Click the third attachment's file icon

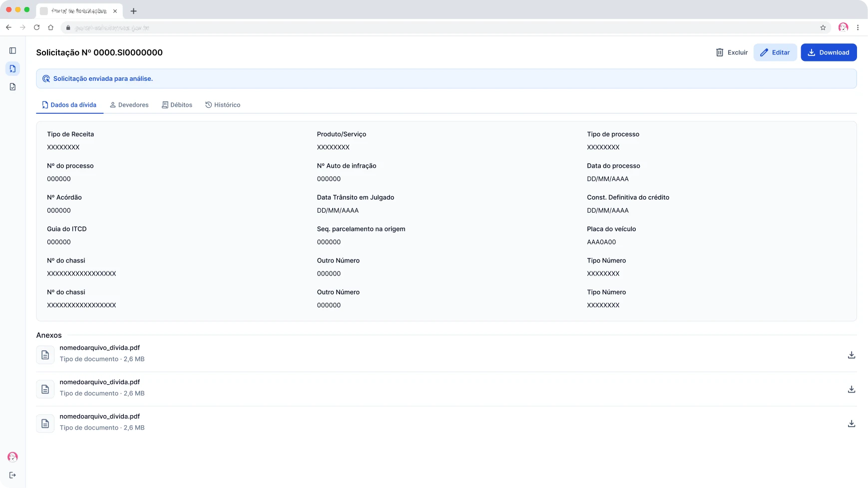45,424
